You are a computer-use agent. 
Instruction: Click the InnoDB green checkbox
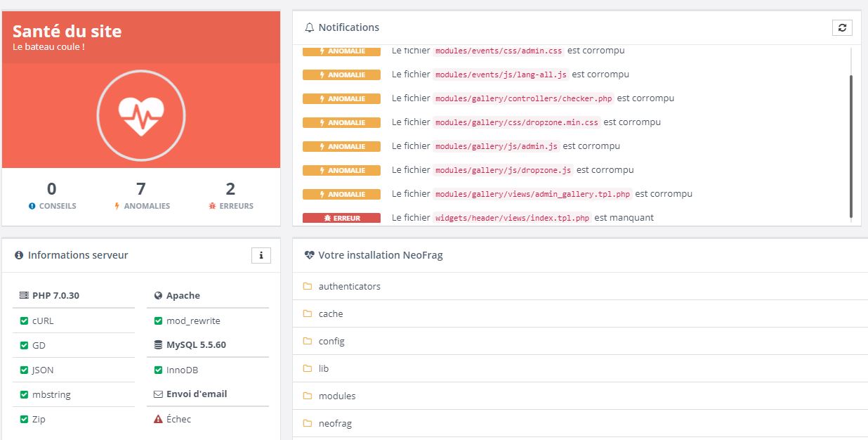[158, 370]
